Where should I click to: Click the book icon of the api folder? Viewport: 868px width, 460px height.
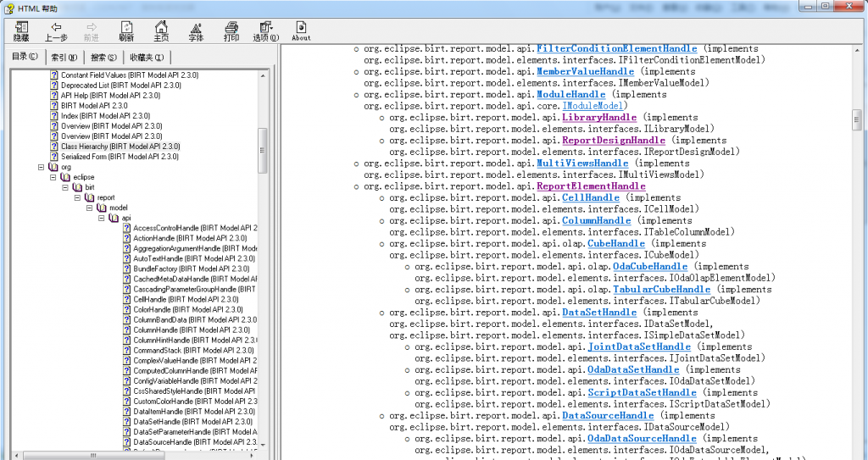click(x=114, y=218)
